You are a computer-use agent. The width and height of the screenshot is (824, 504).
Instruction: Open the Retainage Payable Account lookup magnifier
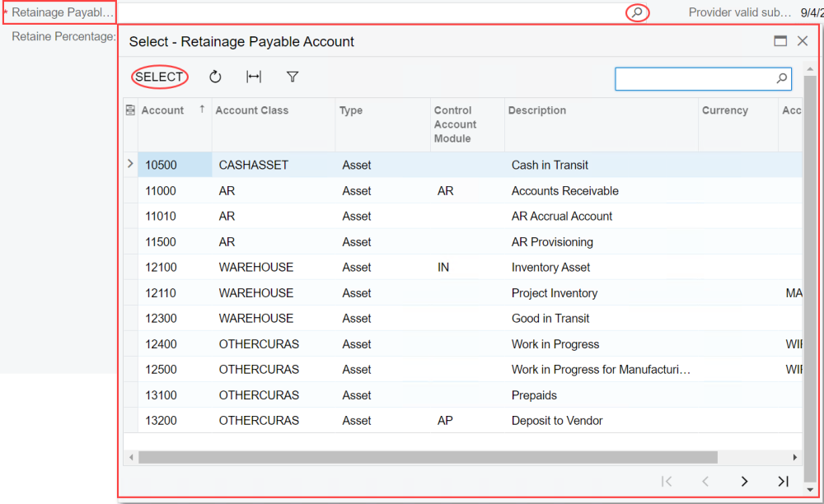click(636, 13)
